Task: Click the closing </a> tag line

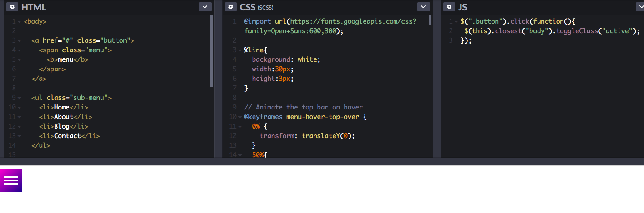Action: [39, 79]
